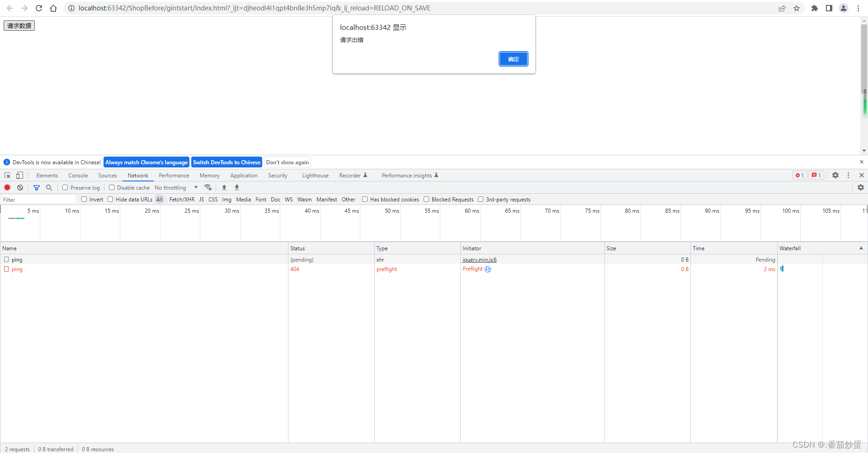
Task: Check the Invert filter option
Action: 84,199
